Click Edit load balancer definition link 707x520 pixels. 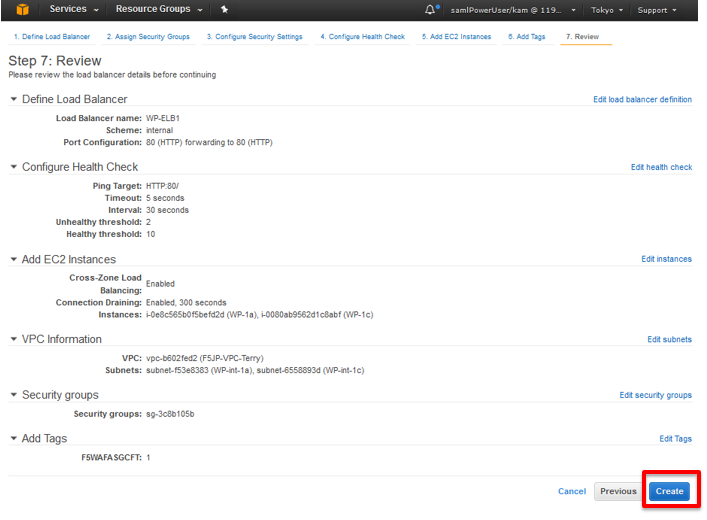642,99
